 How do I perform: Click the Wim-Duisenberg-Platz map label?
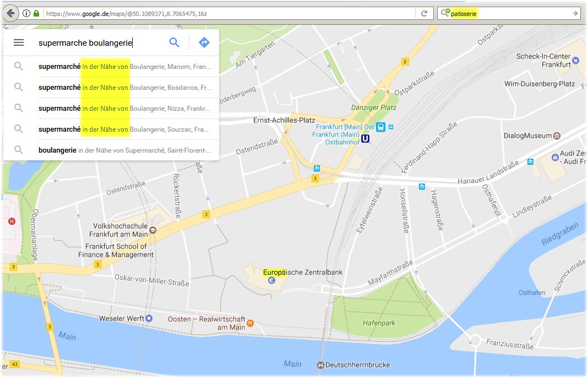[539, 84]
